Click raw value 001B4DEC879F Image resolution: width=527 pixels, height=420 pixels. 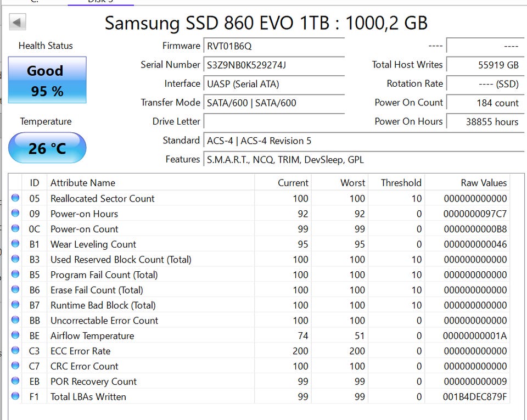(x=475, y=396)
